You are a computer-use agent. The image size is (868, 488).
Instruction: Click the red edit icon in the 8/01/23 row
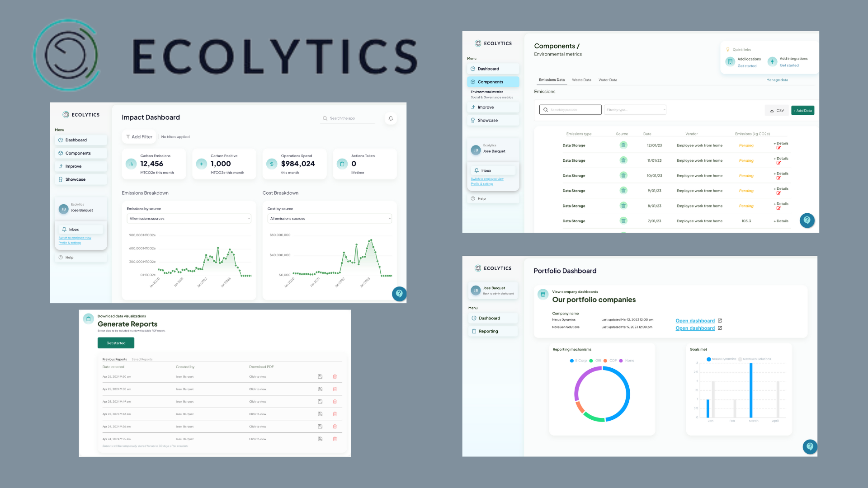point(778,208)
